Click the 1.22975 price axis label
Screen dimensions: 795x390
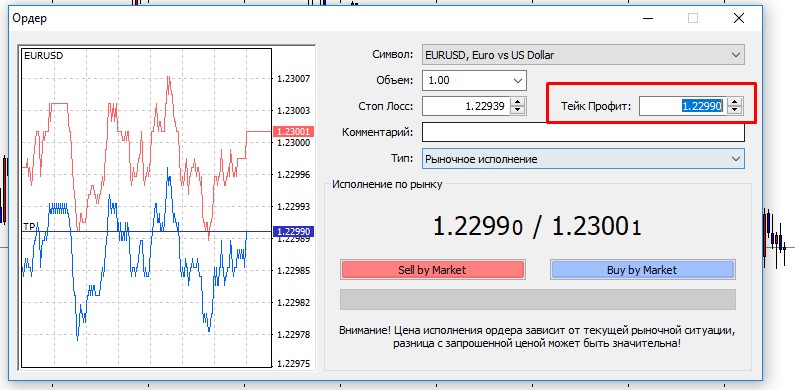[293, 363]
